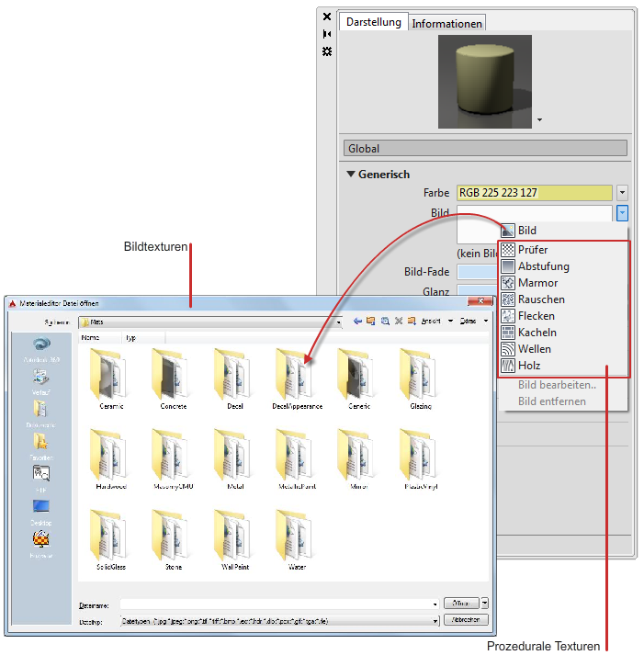Screen dimensions: 644x655
Task: Click the material preview thumbnail
Action: click(x=485, y=82)
